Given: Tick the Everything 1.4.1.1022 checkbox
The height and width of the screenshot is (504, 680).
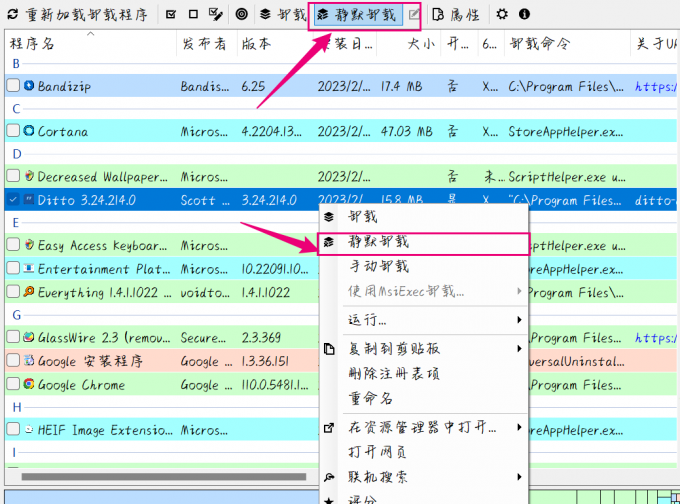Looking at the screenshot, I should coord(13,291).
